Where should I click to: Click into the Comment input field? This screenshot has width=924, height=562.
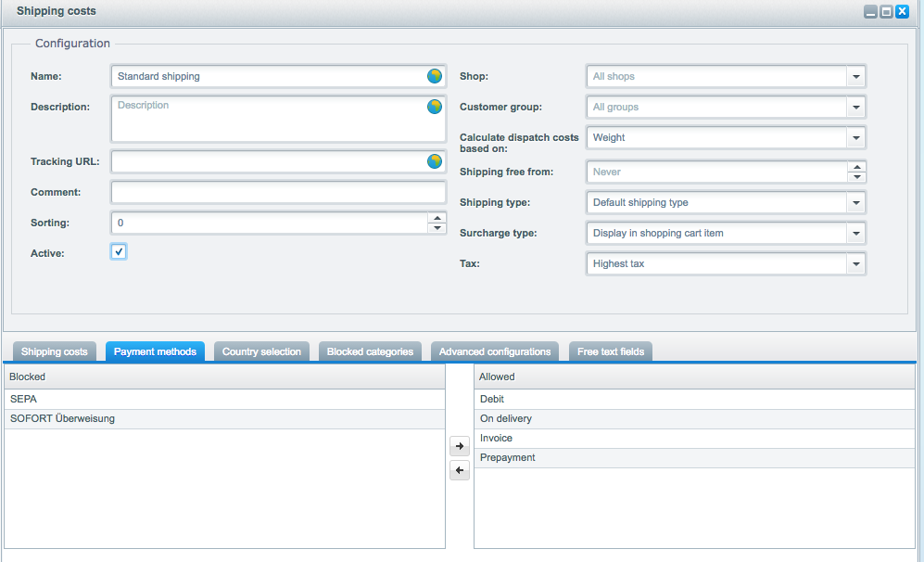click(278, 193)
